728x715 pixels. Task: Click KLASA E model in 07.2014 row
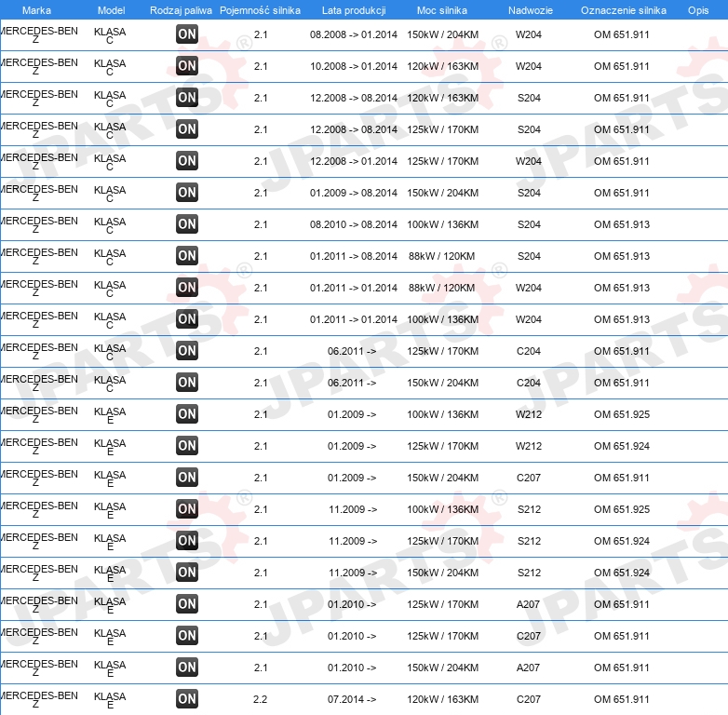point(110,700)
